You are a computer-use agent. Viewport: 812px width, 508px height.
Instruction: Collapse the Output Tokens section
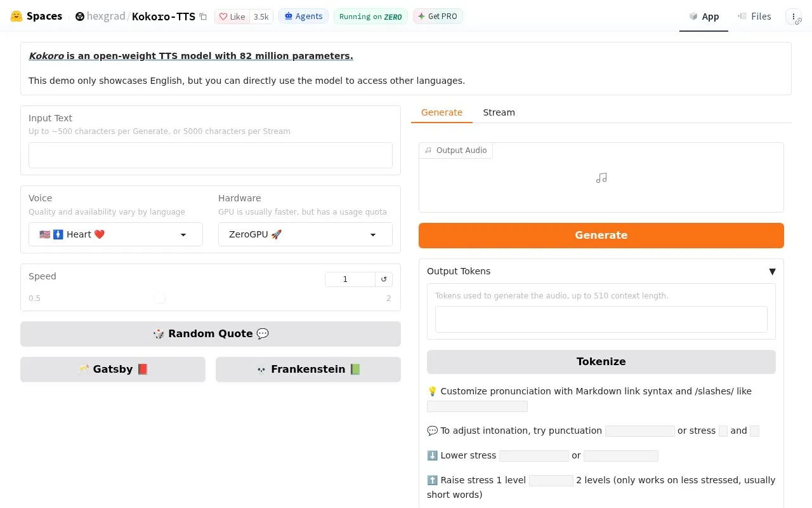pyautogui.click(x=772, y=271)
